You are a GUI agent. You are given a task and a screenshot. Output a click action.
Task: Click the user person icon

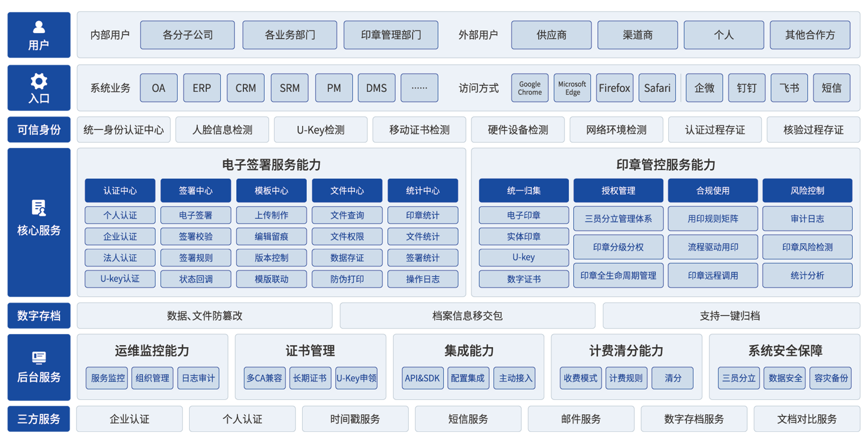[39, 27]
